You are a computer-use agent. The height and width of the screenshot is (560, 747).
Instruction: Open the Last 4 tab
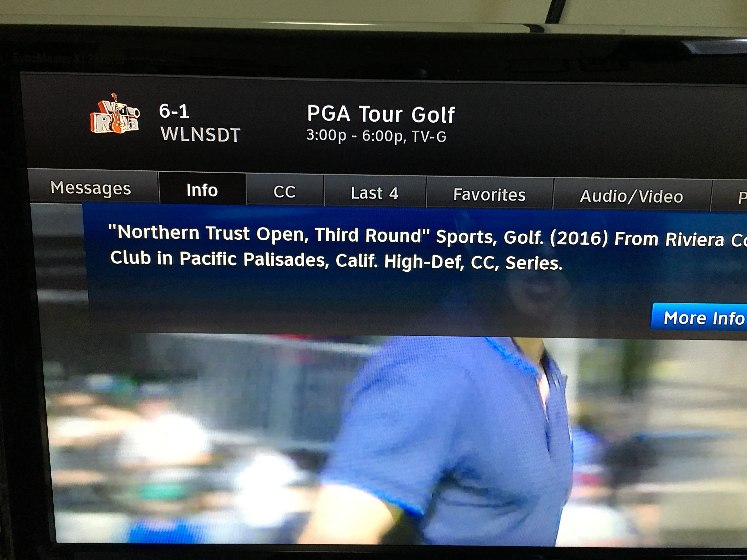point(374,193)
